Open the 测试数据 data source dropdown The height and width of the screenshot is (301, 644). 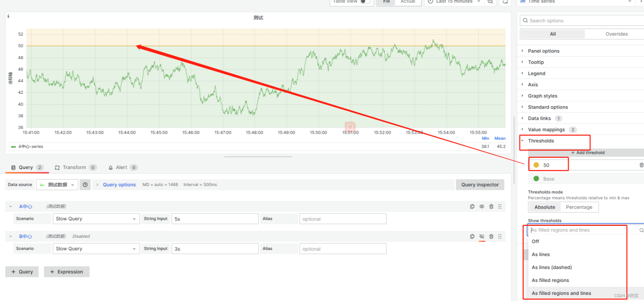pos(58,184)
